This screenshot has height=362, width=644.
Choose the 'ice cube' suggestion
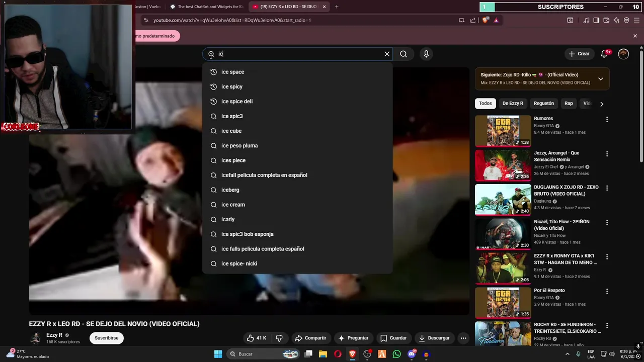pyautogui.click(x=297, y=131)
